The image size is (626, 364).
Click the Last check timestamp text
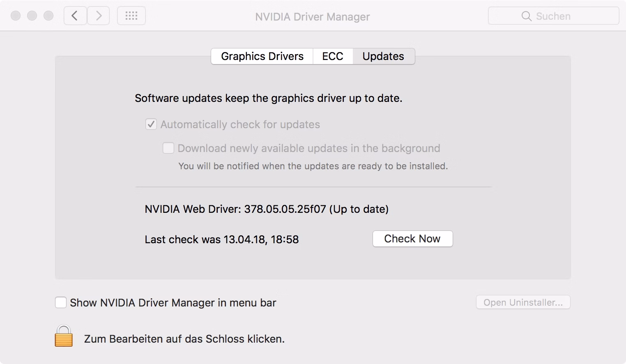221,240
